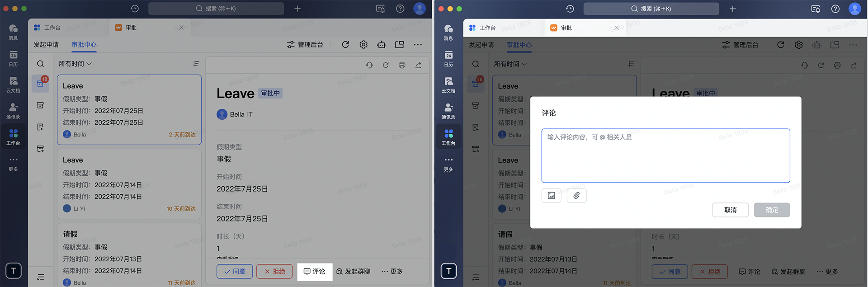This screenshot has height=287, width=868.
Task: Click the sort icon beside 所有时间, left window
Action: tap(196, 64)
